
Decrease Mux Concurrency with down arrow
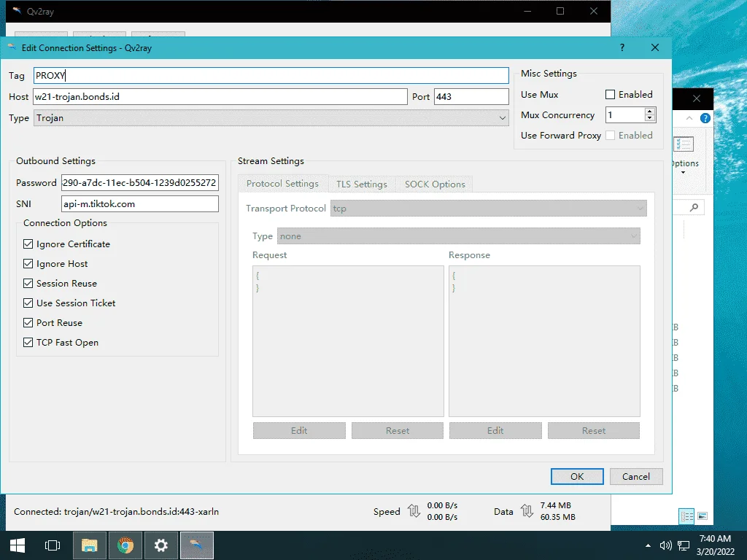click(649, 117)
